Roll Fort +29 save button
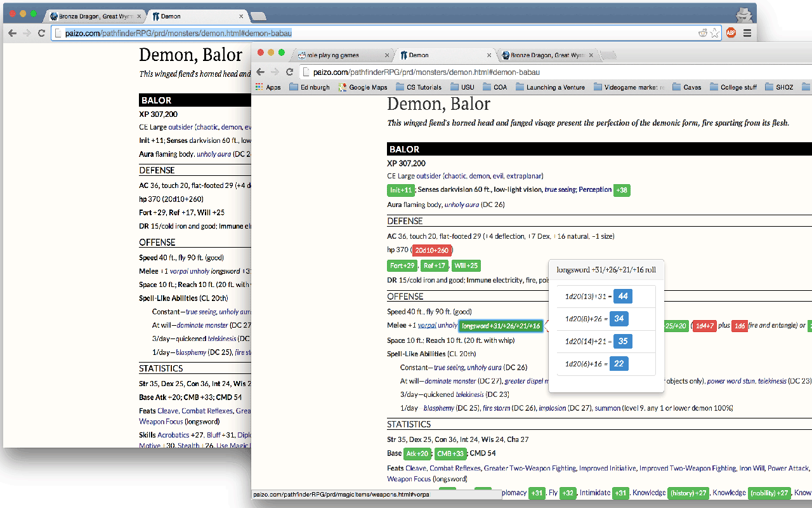This screenshot has width=812, height=508. coord(403,265)
